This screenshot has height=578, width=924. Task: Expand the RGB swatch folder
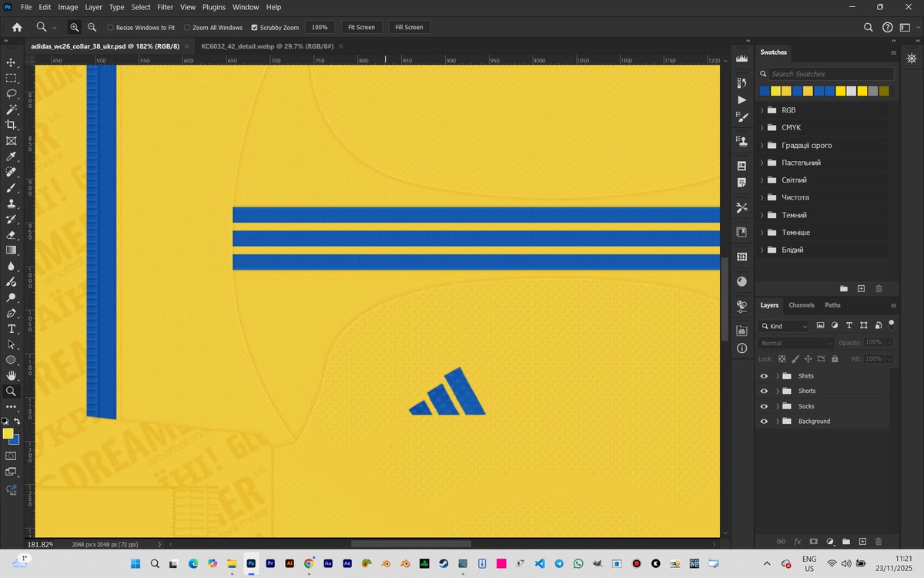tap(762, 110)
